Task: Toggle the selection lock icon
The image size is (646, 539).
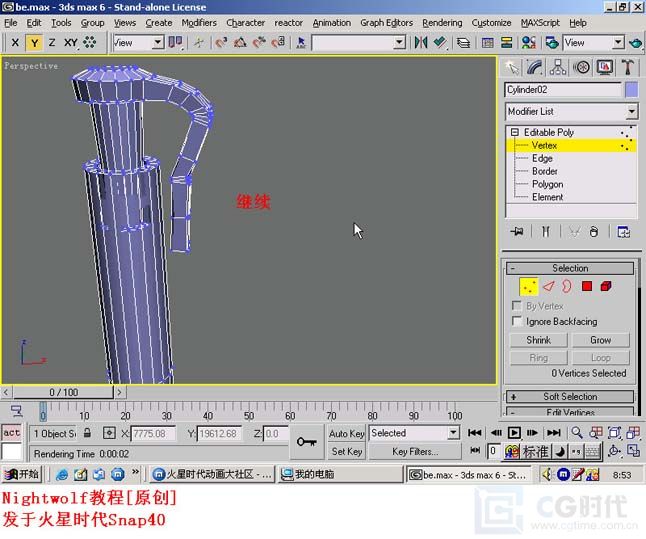Action: tap(87, 433)
